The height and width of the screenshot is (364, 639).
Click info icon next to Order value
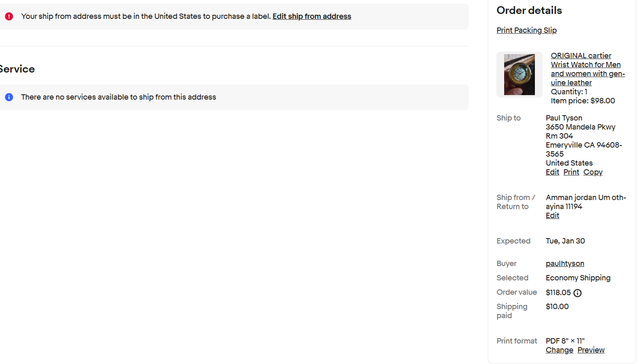click(578, 293)
